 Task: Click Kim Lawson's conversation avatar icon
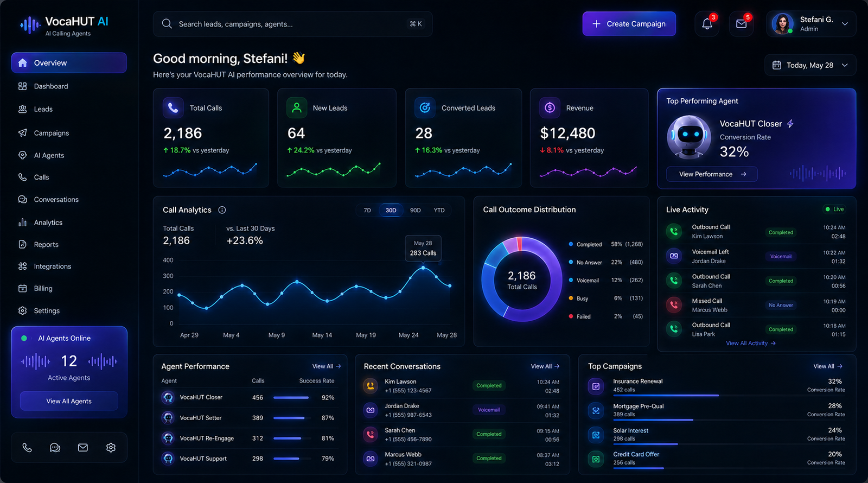click(371, 386)
